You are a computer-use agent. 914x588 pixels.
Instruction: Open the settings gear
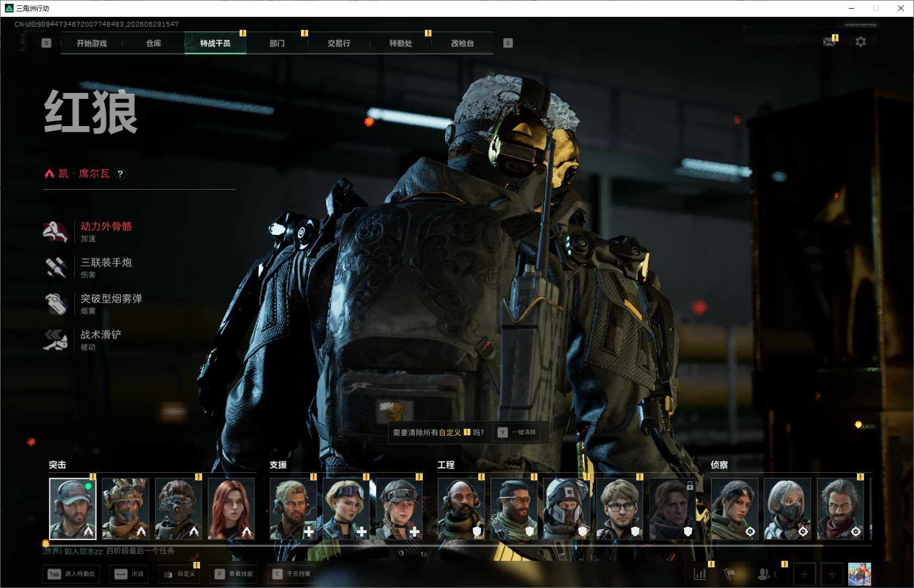coord(861,42)
